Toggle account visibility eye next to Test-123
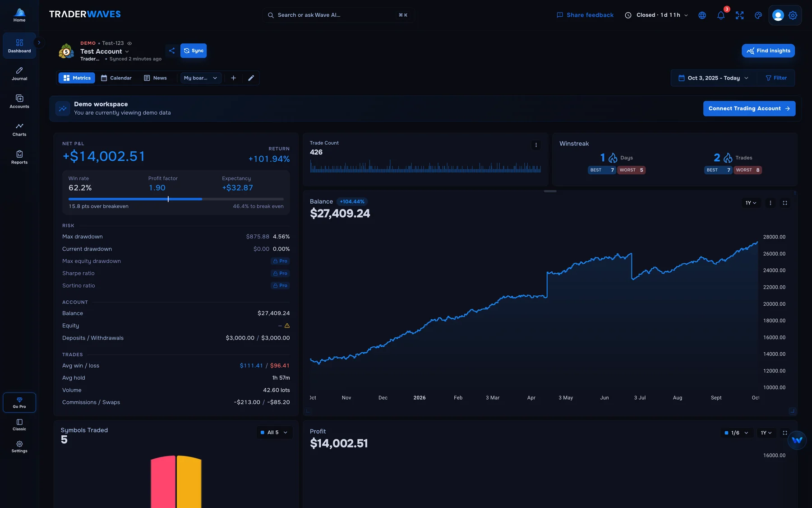Image resolution: width=812 pixels, height=508 pixels. [129, 43]
